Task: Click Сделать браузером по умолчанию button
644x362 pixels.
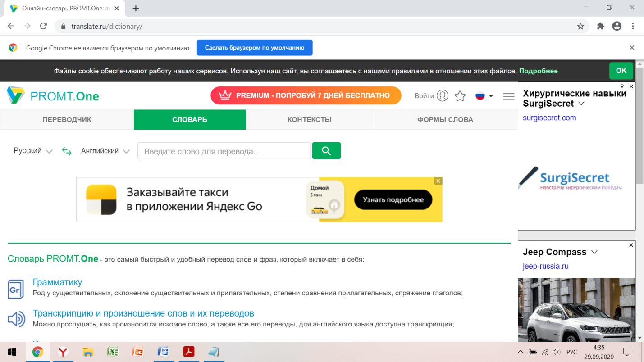Action: click(255, 48)
